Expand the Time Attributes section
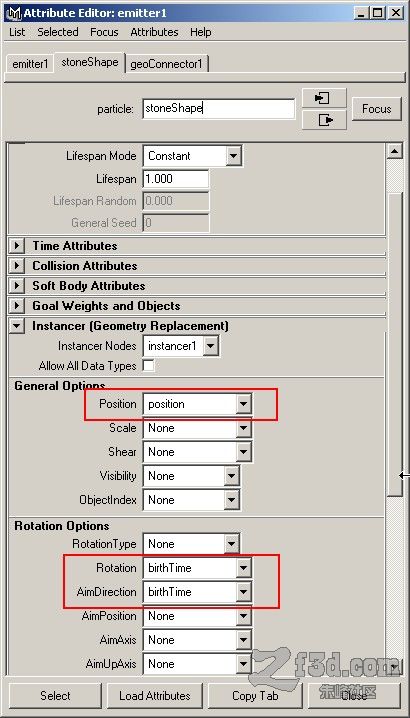410x718 pixels. pos(17,246)
